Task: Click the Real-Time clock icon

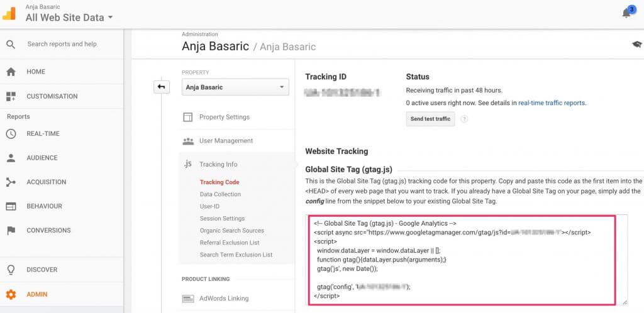Action: [11, 134]
